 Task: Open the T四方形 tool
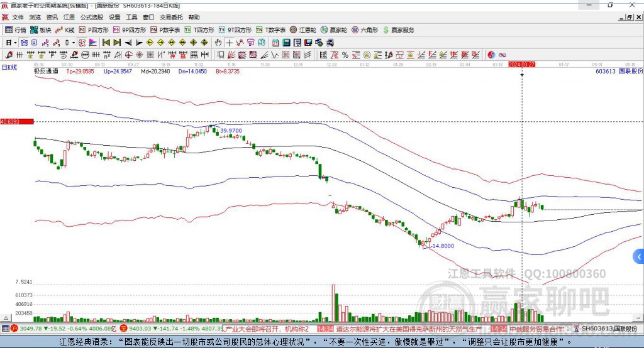199,30
